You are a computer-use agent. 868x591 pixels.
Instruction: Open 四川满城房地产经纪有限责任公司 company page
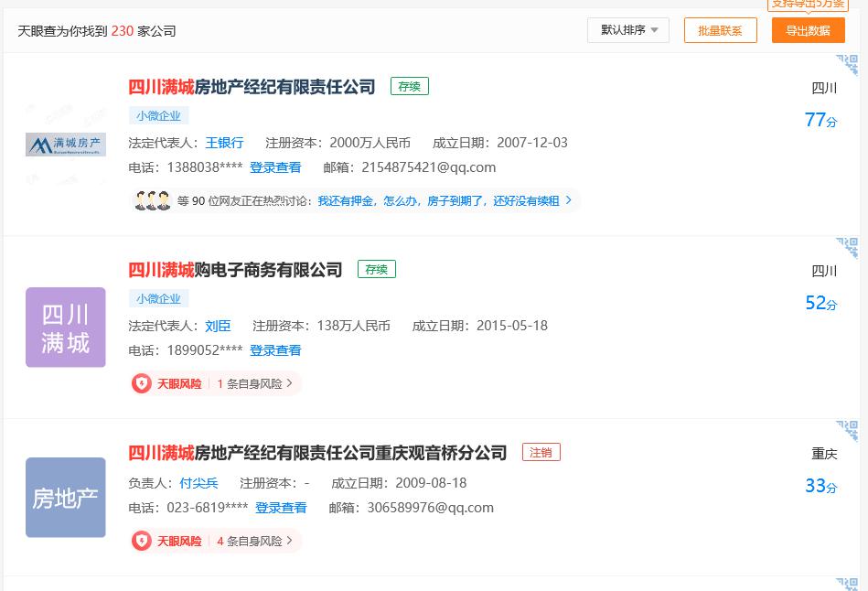(x=252, y=87)
